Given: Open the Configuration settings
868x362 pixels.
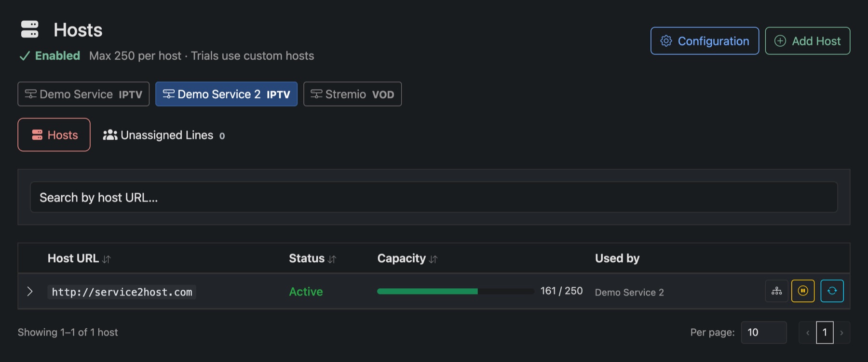Looking at the screenshot, I should pyautogui.click(x=705, y=41).
